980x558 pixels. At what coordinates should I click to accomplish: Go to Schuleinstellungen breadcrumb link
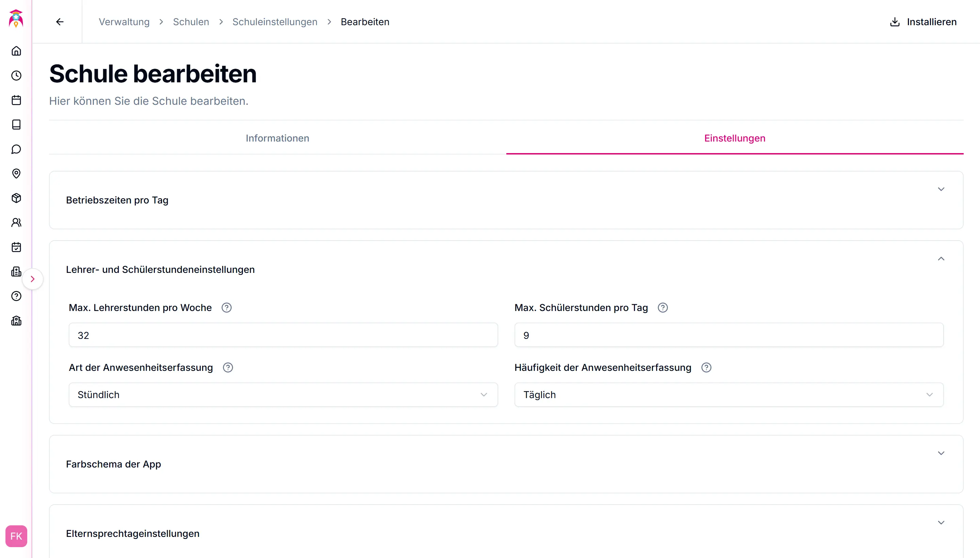[275, 22]
